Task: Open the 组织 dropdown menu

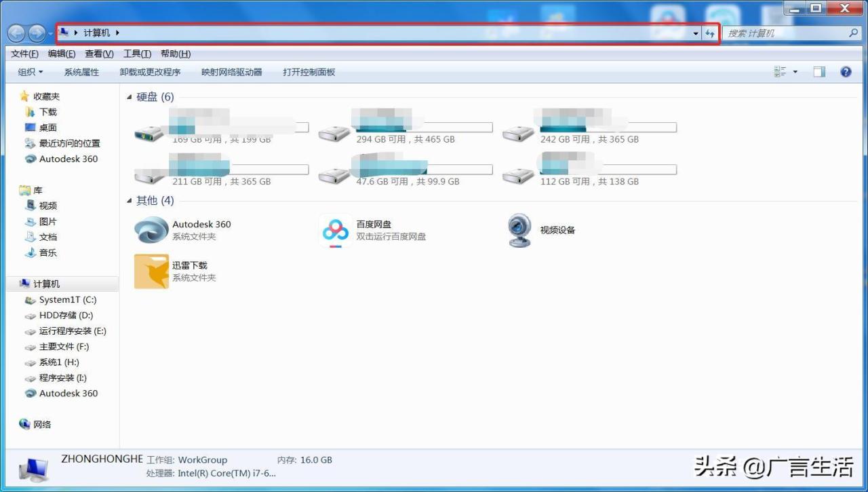Action: (x=31, y=72)
